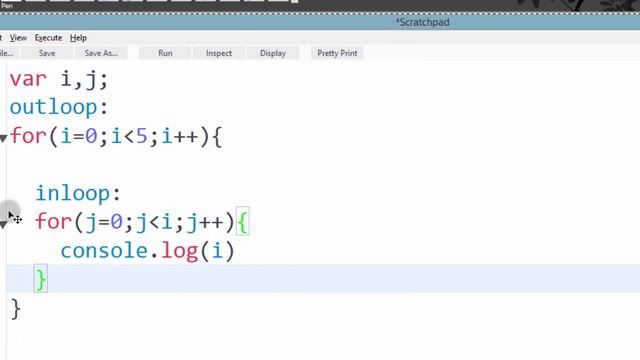Collapse the inner for(j=0 loop fold arrow

click(3, 225)
